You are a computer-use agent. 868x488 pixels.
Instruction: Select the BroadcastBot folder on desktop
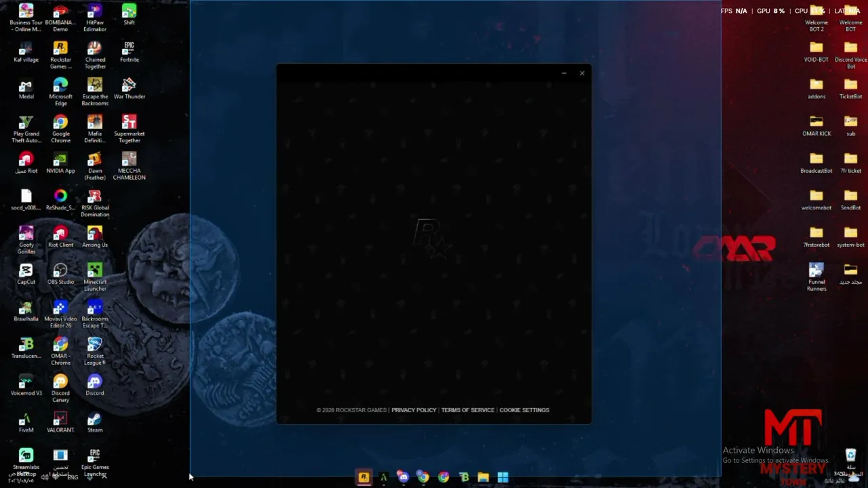pyautogui.click(x=816, y=163)
